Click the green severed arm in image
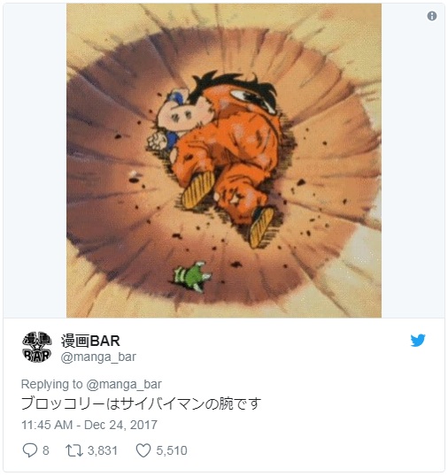The image size is (448, 476). pyautogui.click(x=192, y=277)
